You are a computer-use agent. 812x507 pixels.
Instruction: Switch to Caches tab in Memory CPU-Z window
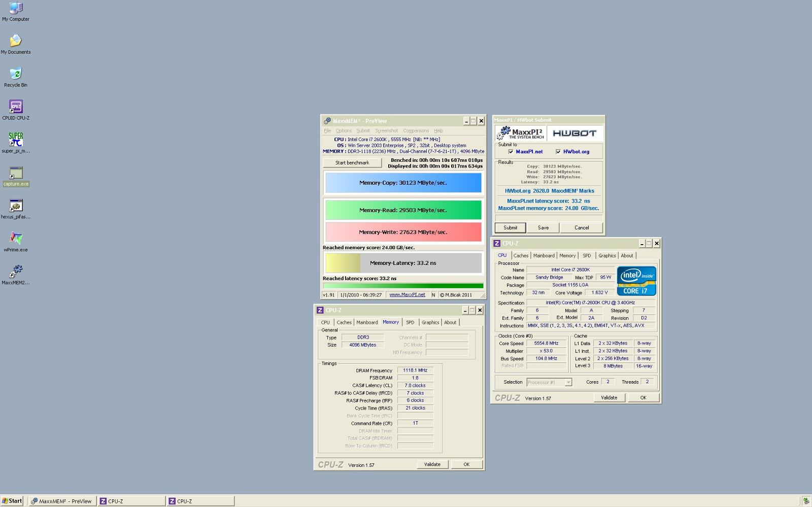click(x=344, y=323)
